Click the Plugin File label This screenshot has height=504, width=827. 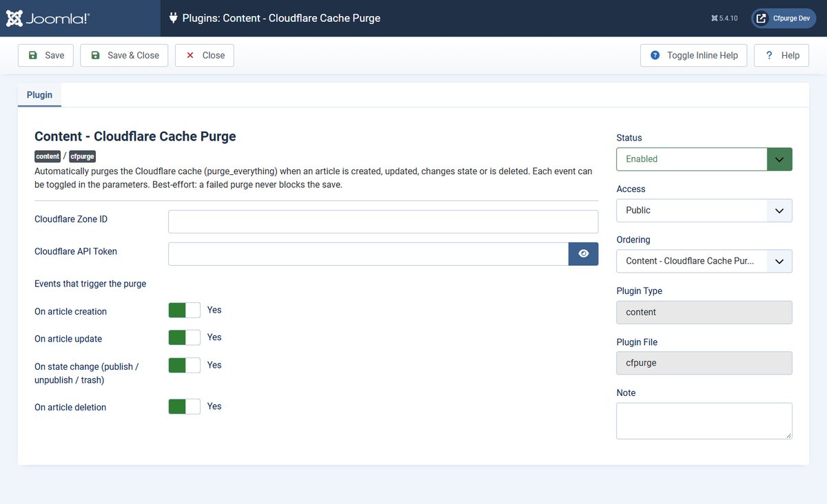[637, 342]
